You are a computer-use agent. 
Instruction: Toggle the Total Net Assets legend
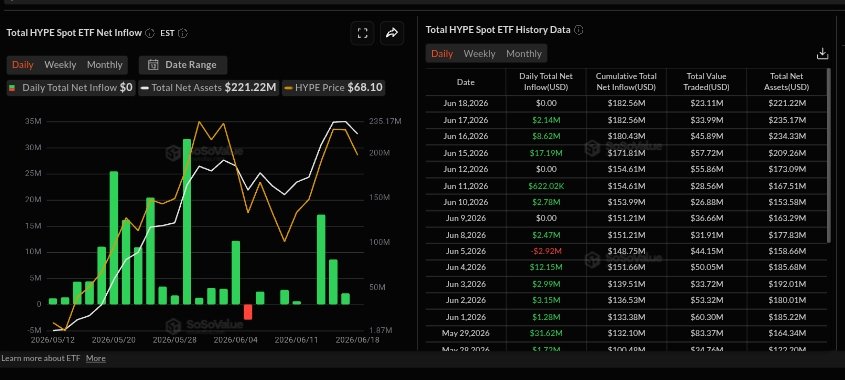[209, 88]
